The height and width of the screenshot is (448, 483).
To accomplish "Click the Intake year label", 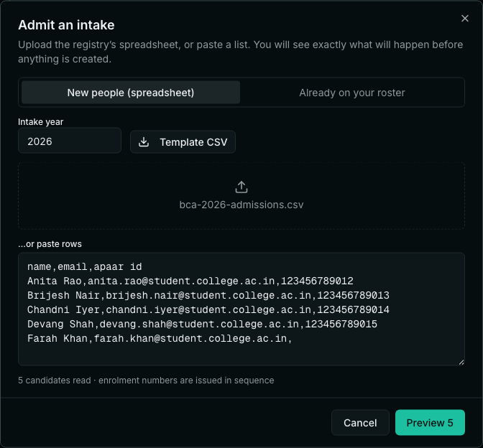I will 41,122.
